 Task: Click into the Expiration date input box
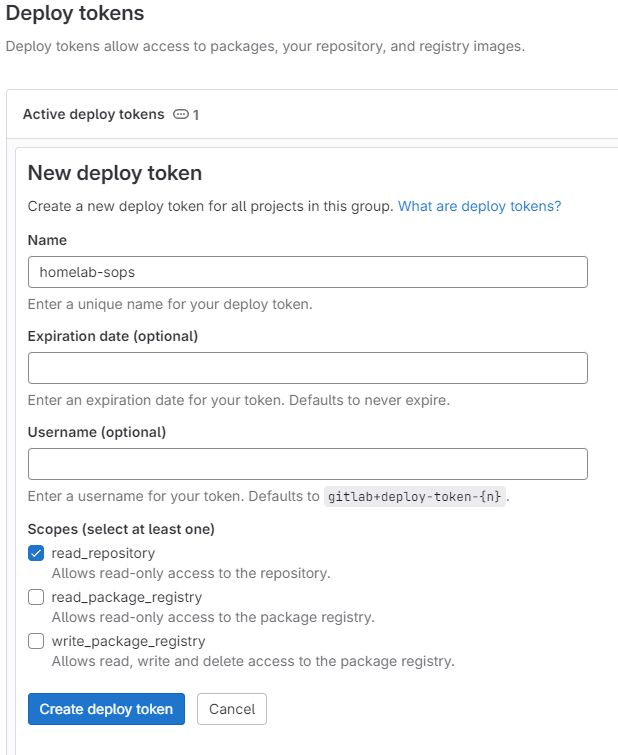[x=307, y=368]
